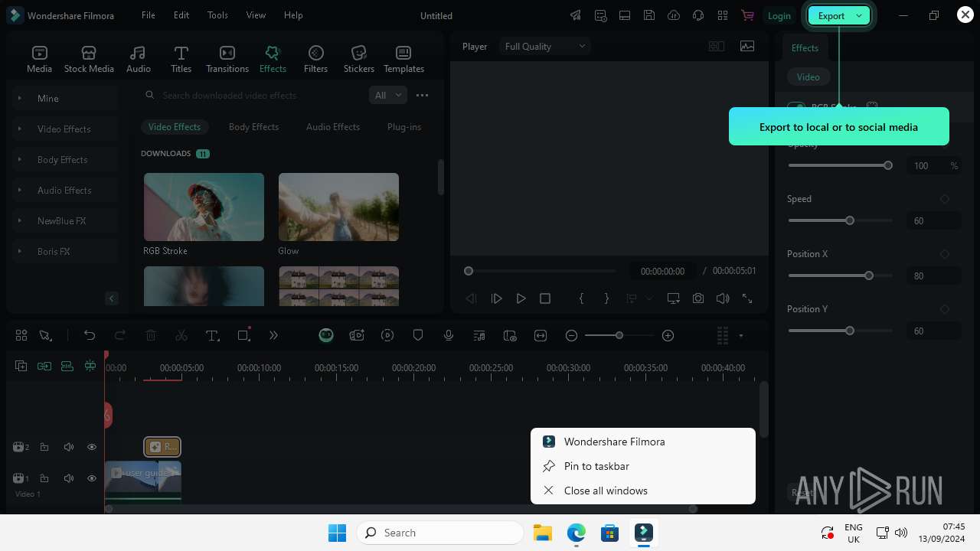This screenshot has width=980, height=551.
Task: Open the Filters panel
Action: (315, 59)
